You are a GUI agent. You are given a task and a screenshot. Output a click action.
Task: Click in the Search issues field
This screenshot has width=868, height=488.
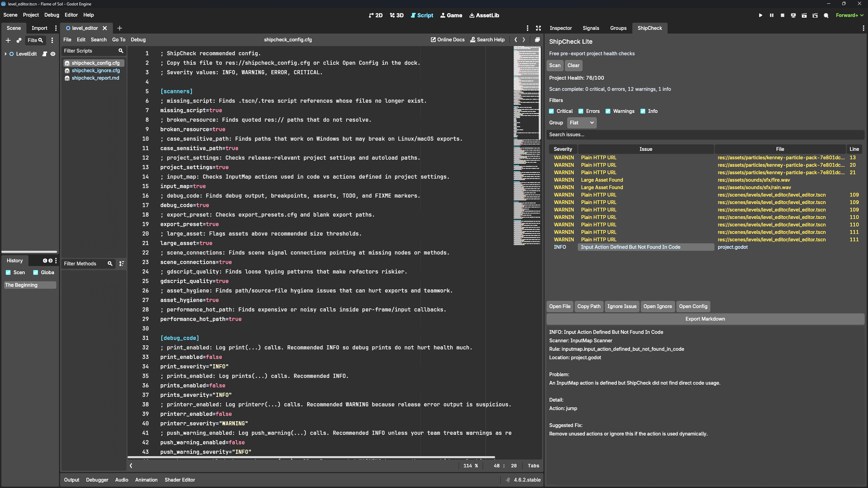tap(705, 135)
